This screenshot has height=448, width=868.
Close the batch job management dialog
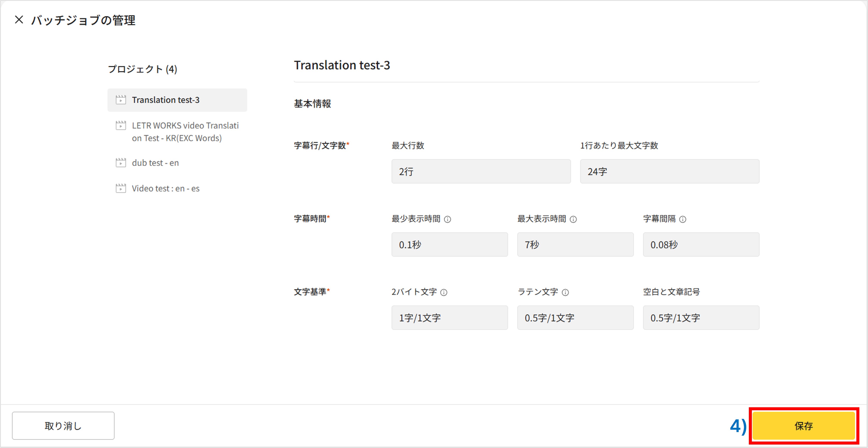[19, 20]
